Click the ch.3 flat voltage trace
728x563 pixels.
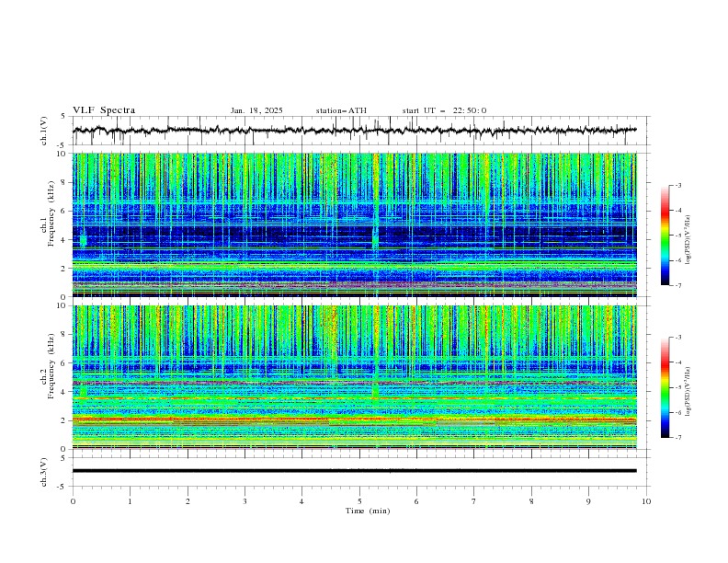(354, 471)
